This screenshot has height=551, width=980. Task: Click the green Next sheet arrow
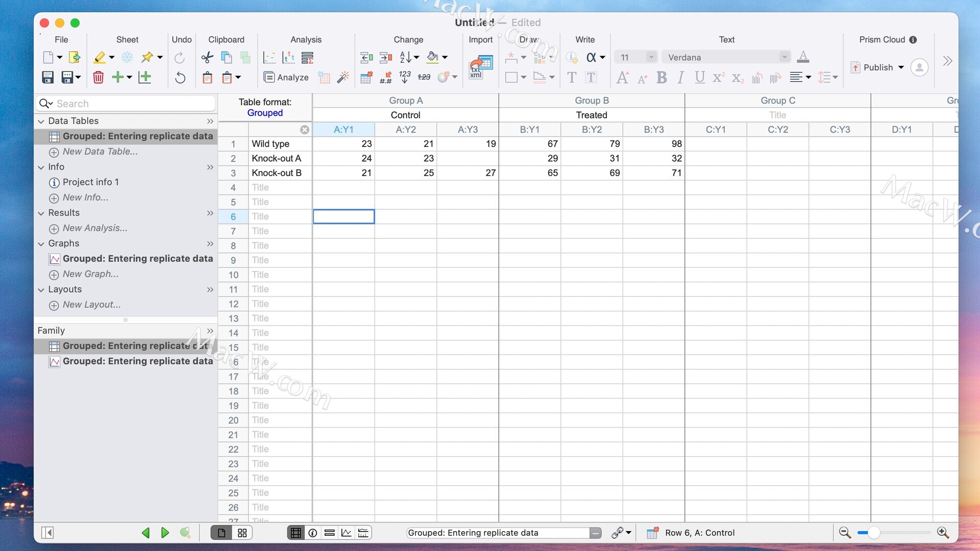pos(165,533)
